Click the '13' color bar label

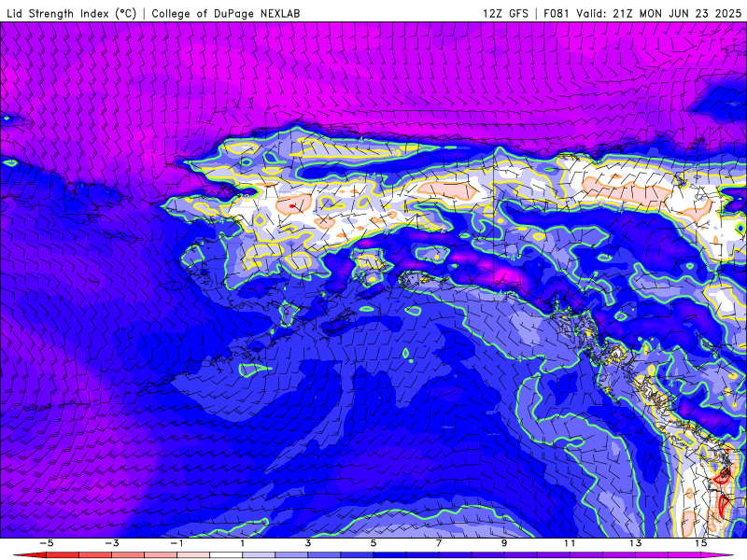click(x=635, y=543)
